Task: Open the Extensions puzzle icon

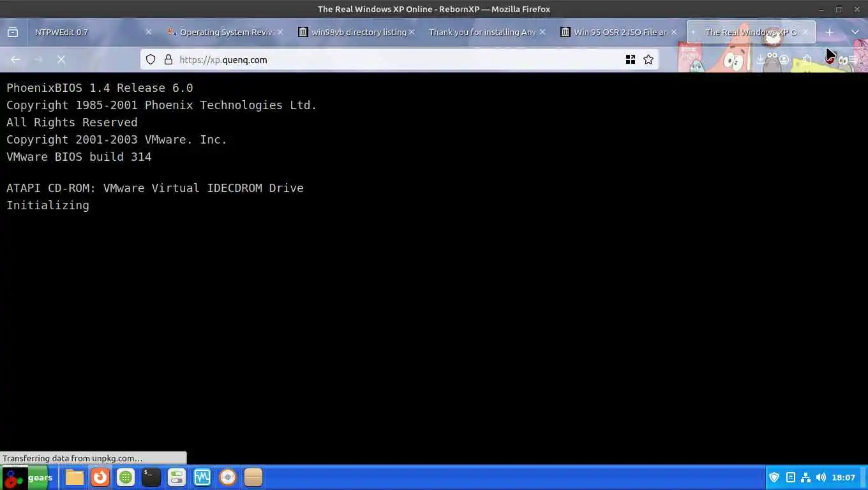Action: click(807, 59)
